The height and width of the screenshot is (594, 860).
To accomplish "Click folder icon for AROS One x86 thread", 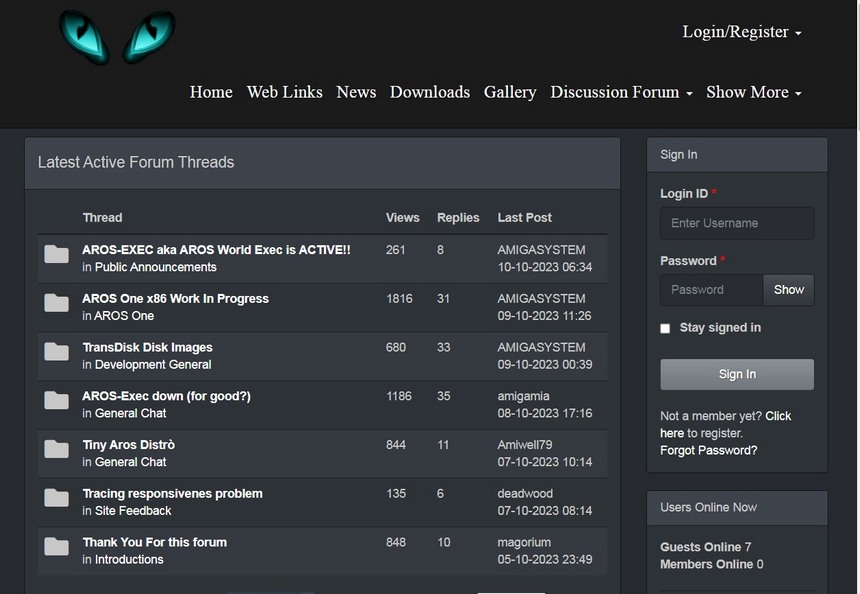I will click(x=57, y=304).
